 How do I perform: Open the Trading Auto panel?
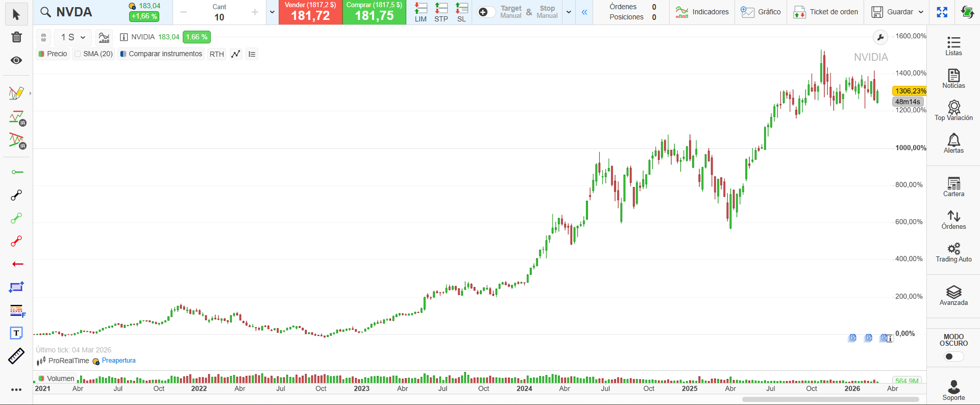pyautogui.click(x=953, y=252)
